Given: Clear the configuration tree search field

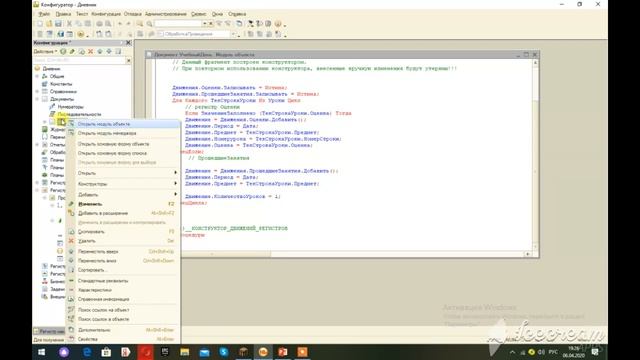Looking at the screenshot, I should click(129, 60).
